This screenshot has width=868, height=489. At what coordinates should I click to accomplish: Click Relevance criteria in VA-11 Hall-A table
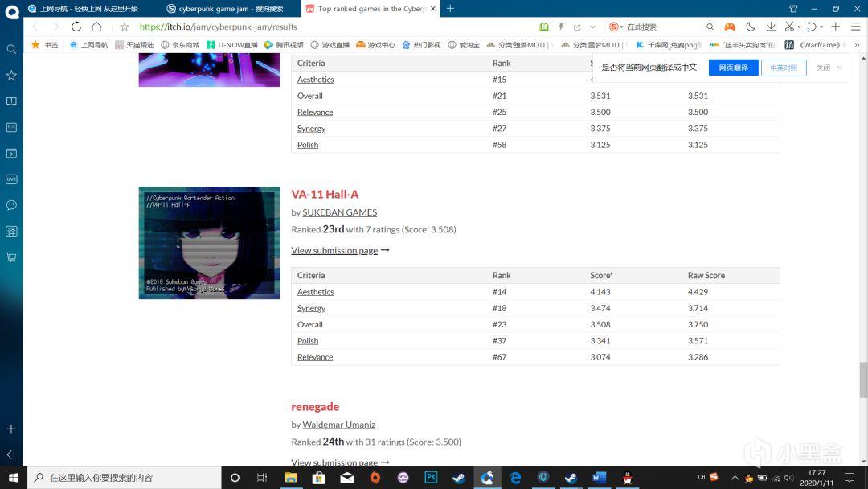(315, 357)
